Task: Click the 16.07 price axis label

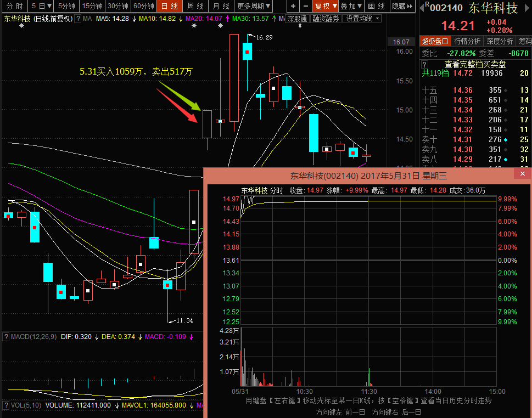Action: [x=401, y=42]
